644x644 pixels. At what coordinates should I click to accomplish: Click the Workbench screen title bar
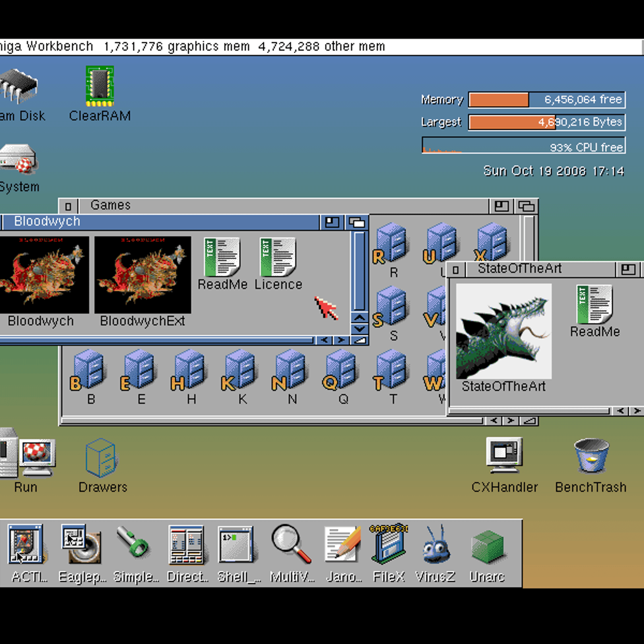click(x=321, y=47)
